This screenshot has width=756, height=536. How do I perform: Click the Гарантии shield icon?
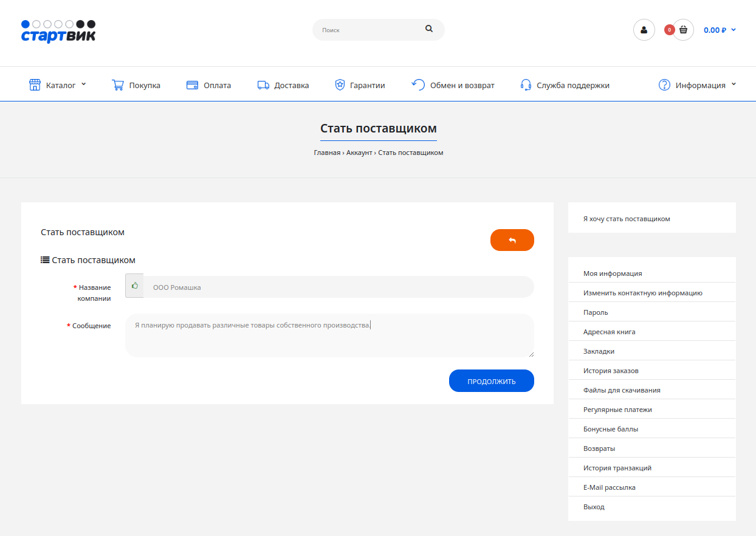click(340, 85)
